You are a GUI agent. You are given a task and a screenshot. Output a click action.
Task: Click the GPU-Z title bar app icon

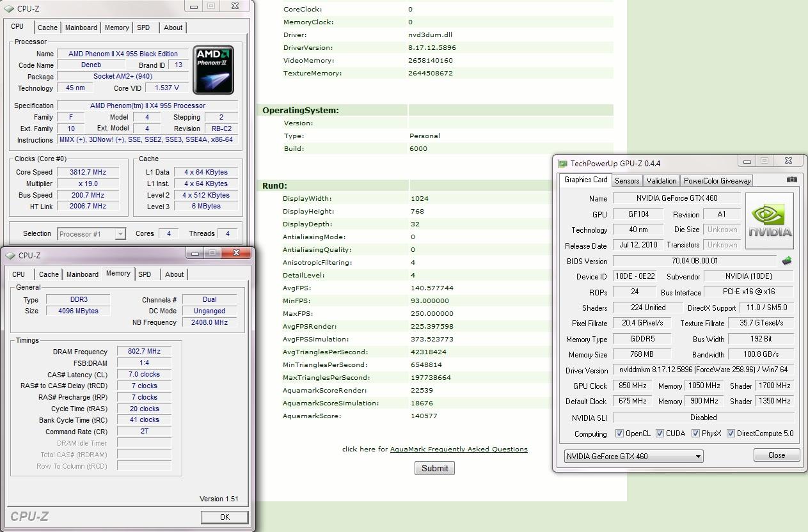562,164
